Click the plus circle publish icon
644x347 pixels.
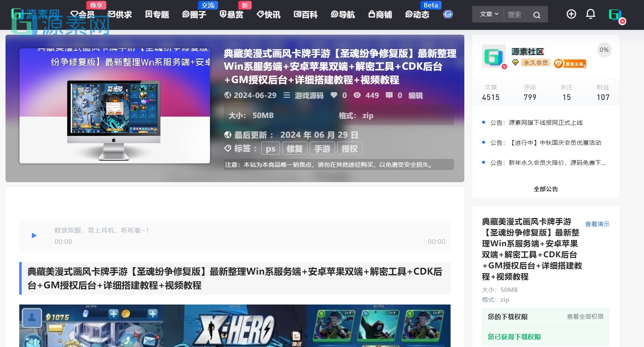(571, 14)
